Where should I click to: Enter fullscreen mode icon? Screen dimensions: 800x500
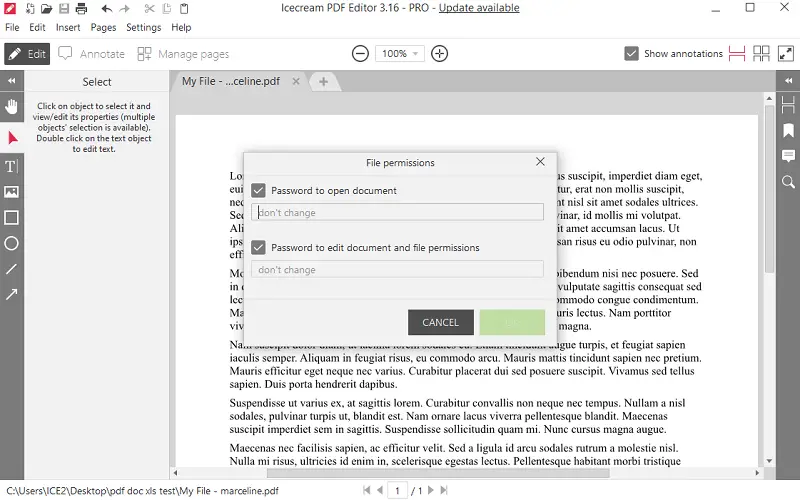coord(786,53)
